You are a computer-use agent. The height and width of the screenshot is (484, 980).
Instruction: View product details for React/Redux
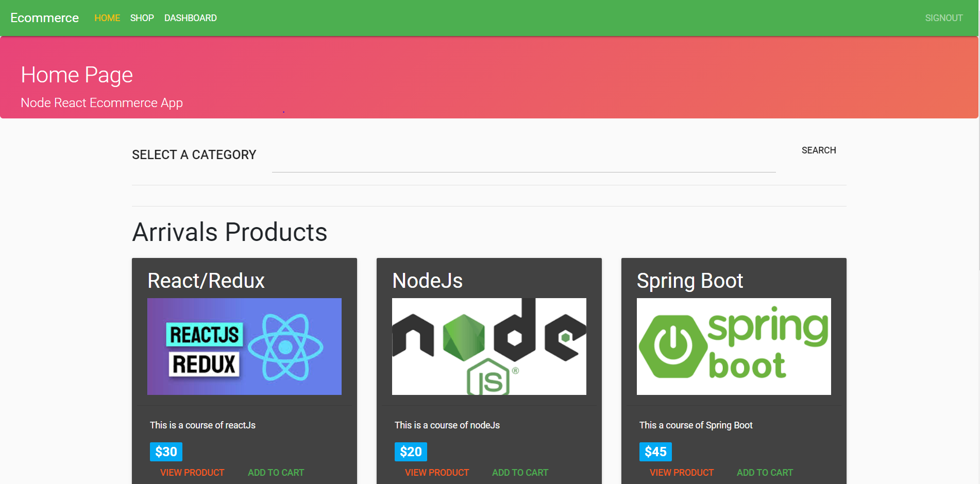pos(192,473)
